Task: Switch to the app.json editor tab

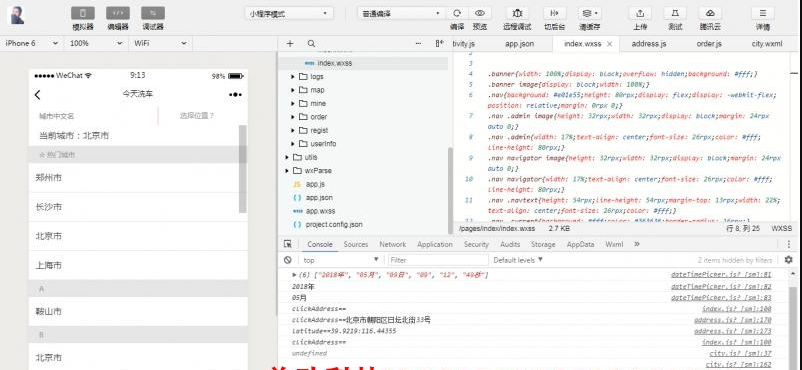Action: tap(519, 44)
